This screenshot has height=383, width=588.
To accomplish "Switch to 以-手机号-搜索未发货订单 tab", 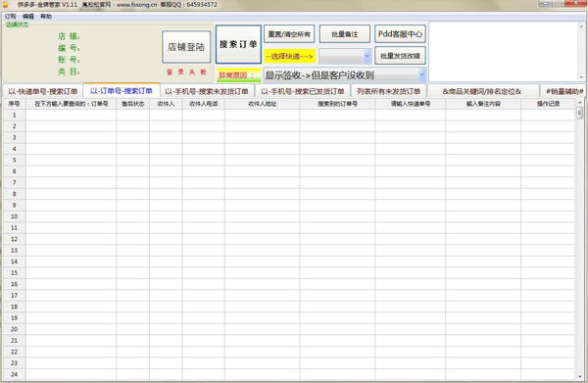I will [x=207, y=91].
